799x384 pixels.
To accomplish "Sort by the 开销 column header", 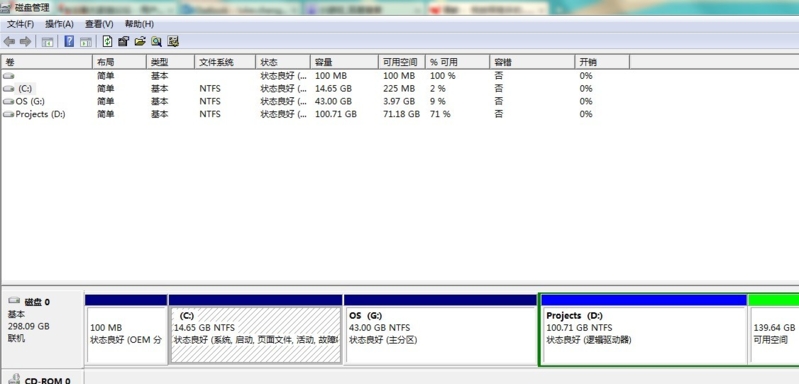I will click(x=602, y=62).
